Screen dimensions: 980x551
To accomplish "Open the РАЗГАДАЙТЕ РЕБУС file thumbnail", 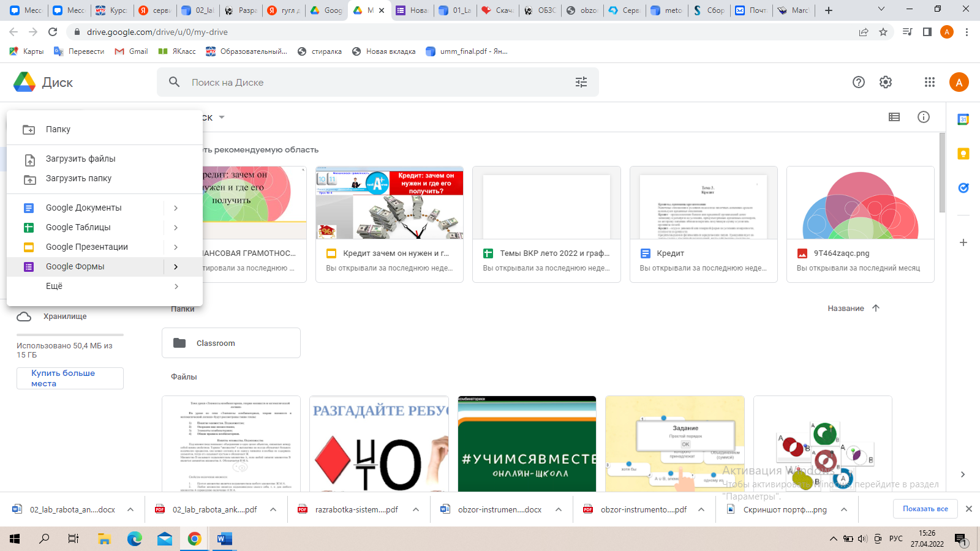I will 379,444.
